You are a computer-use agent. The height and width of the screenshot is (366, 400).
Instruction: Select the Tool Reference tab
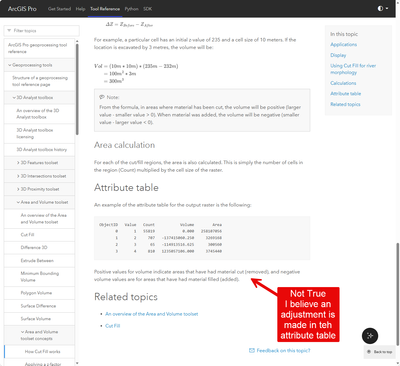click(x=105, y=9)
